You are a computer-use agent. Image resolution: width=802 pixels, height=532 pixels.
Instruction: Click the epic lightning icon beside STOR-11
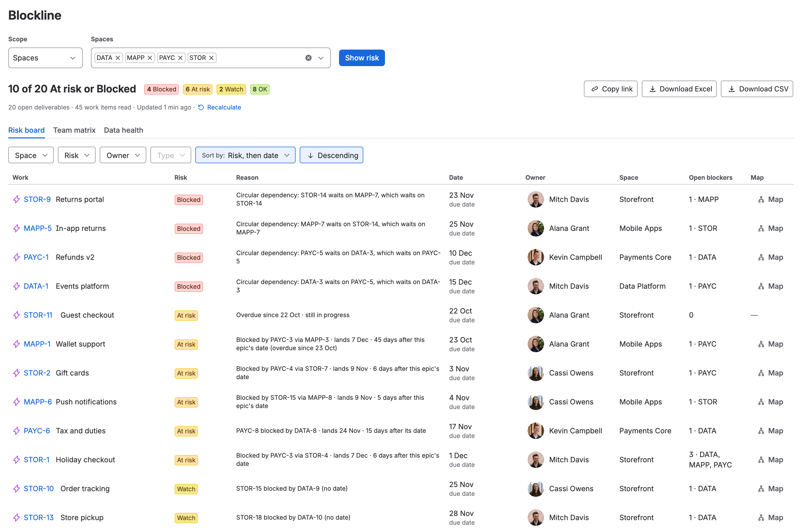coord(16,315)
